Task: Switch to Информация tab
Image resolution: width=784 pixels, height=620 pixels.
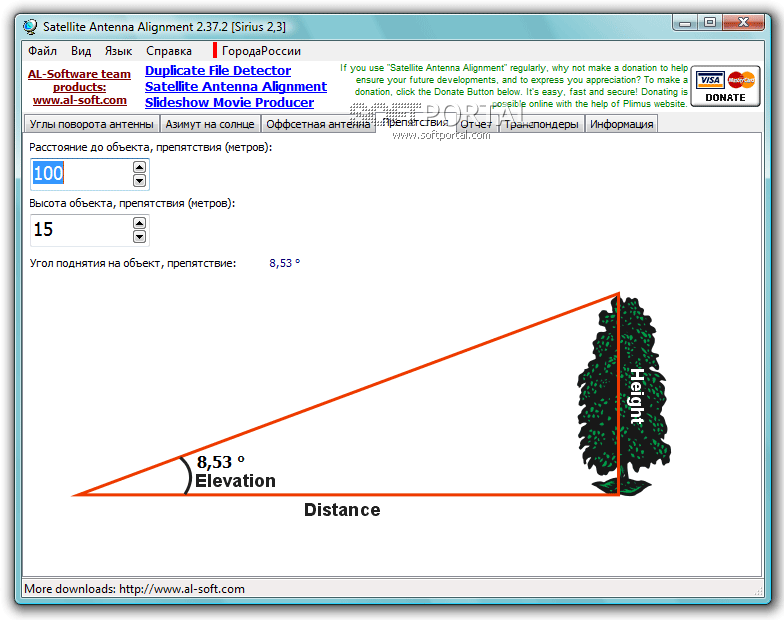Action: (x=622, y=124)
